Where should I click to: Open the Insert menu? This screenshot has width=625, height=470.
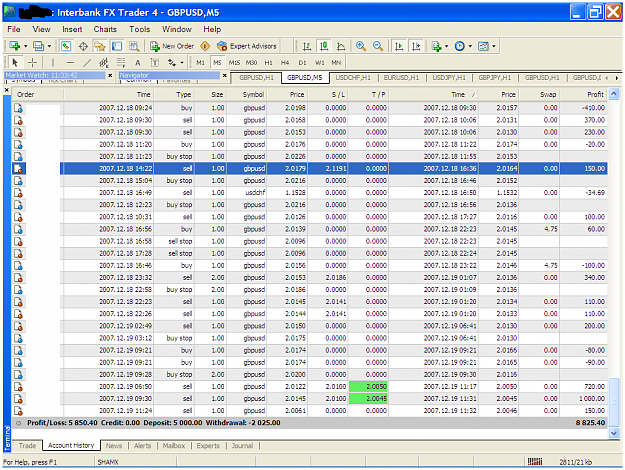point(72,29)
